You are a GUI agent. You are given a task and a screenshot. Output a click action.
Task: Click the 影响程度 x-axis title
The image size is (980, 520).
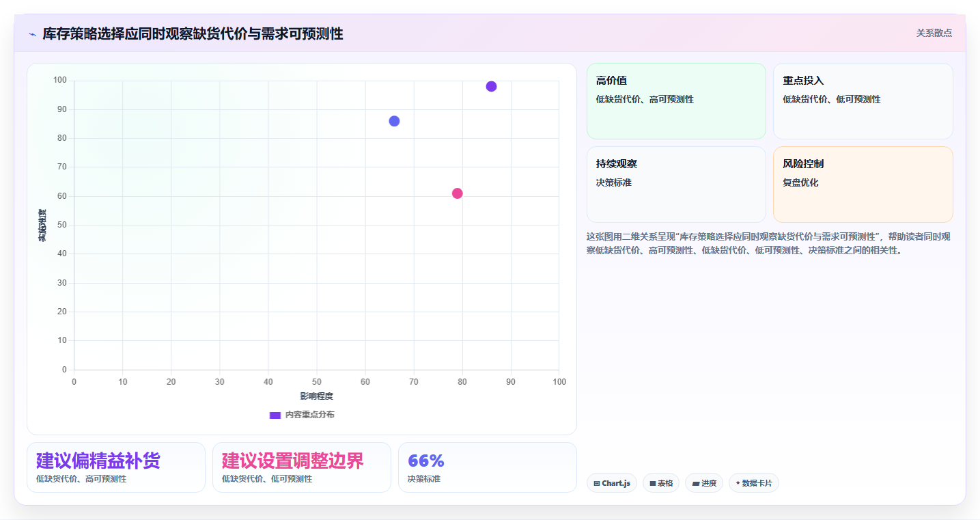(x=316, y=396)
